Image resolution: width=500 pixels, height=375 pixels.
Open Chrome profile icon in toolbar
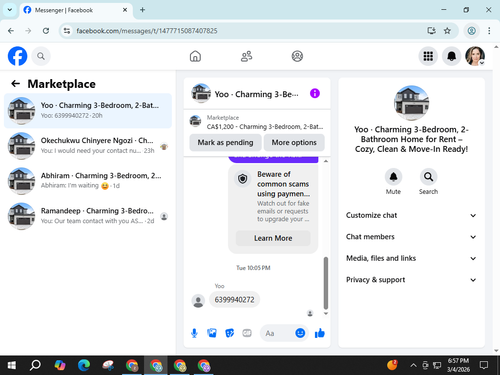471,31
